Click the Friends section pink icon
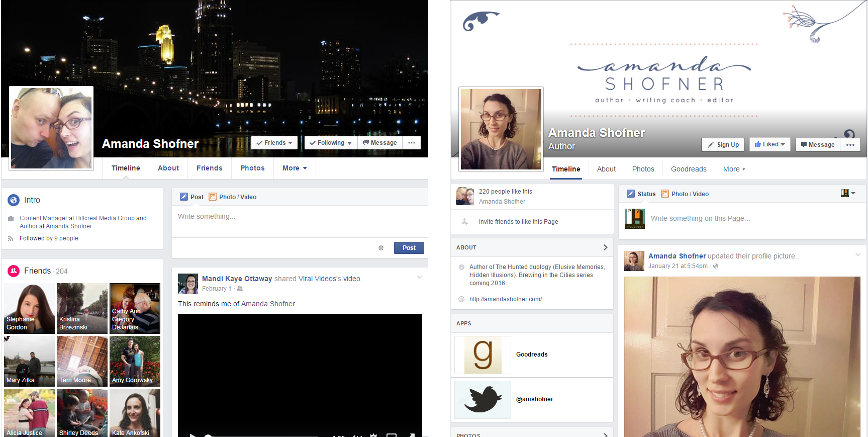868x437 pixels. 14,271
